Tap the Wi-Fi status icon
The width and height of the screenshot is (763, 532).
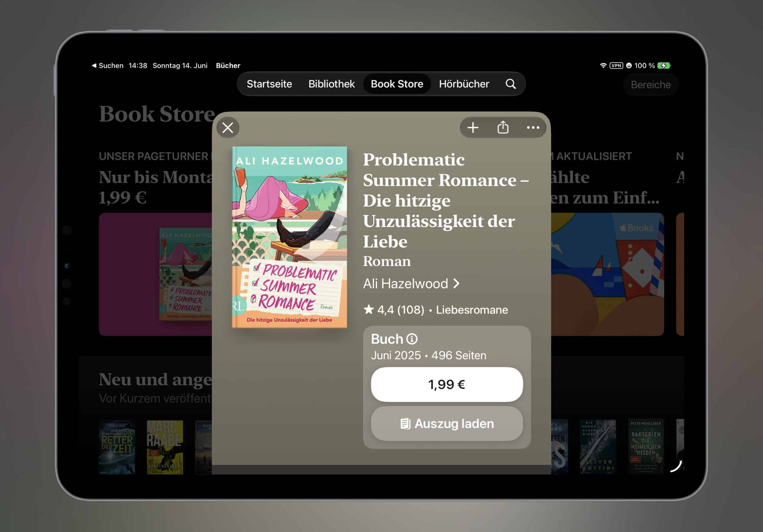(x=603, y=66)
